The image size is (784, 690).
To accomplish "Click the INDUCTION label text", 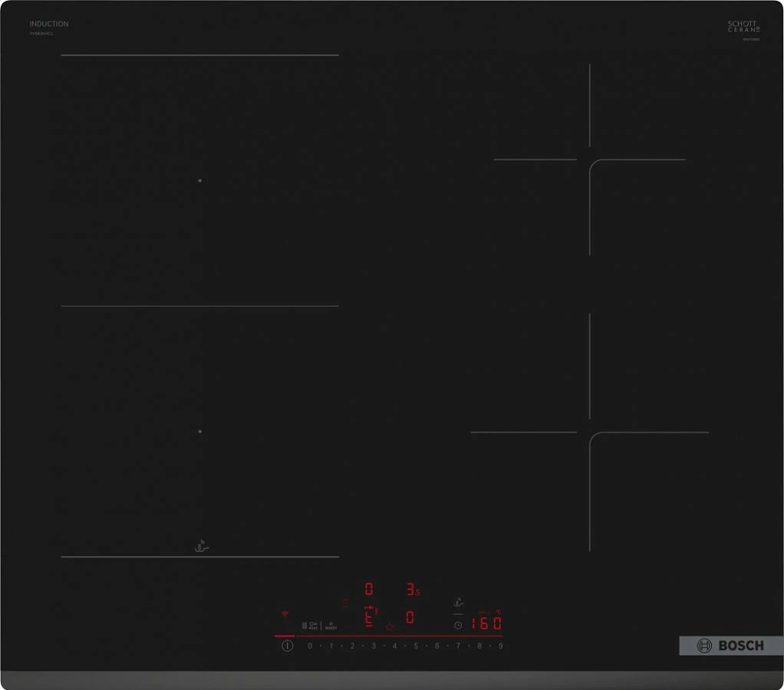I will click(49, 24).
